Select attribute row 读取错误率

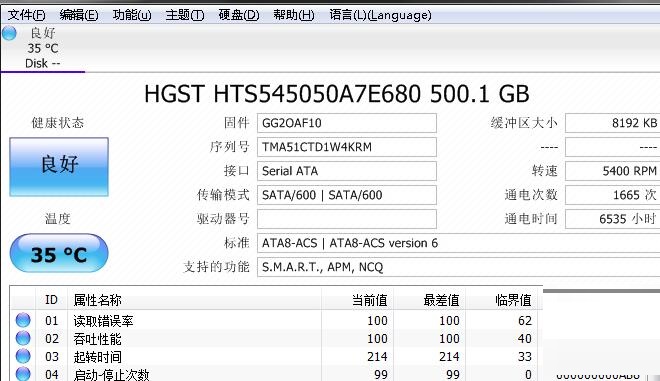(276, 320)
